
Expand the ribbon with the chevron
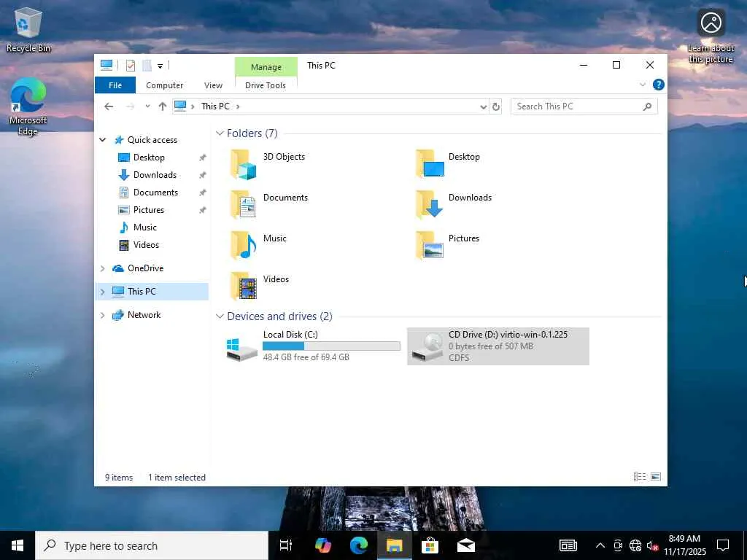point(642,85)
